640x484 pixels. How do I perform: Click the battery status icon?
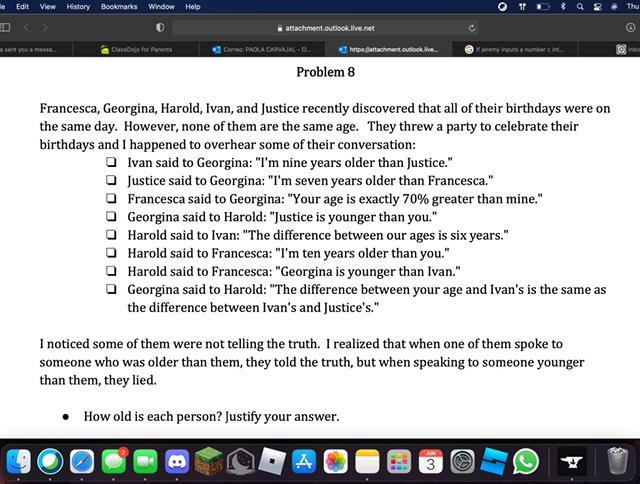(543, 7)
